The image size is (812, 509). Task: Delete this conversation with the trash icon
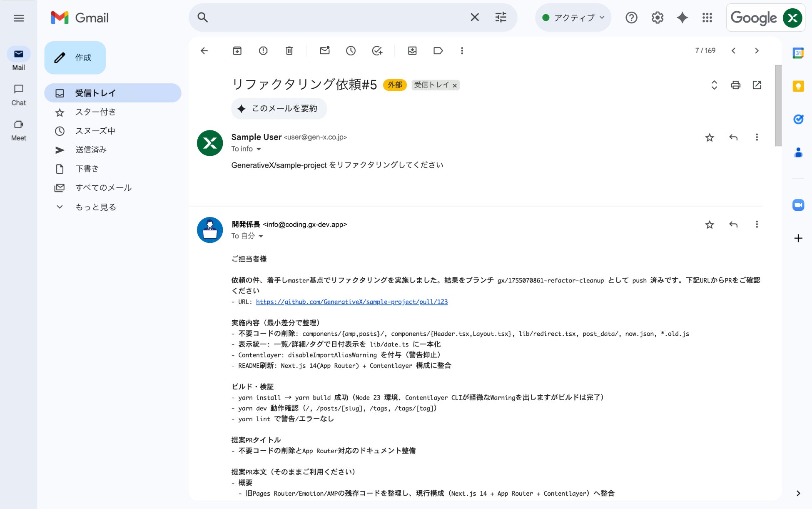(289, 51)
